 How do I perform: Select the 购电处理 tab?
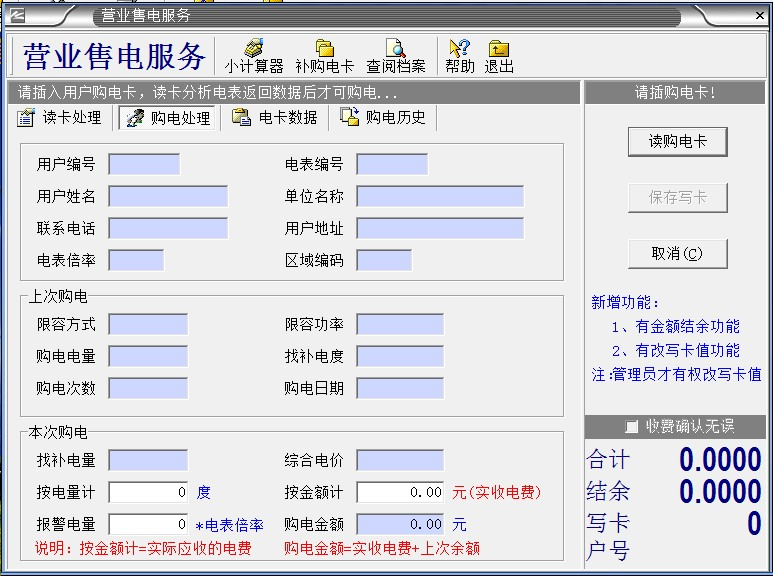168,118
